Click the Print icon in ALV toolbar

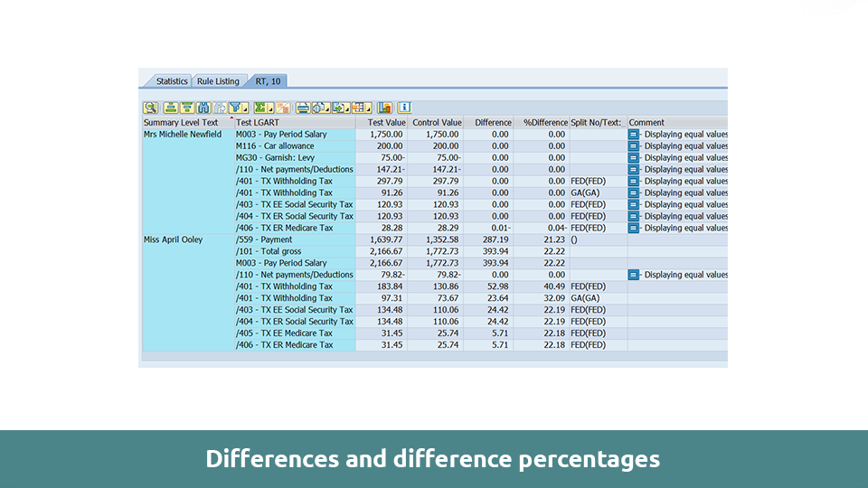pos(303,108)
